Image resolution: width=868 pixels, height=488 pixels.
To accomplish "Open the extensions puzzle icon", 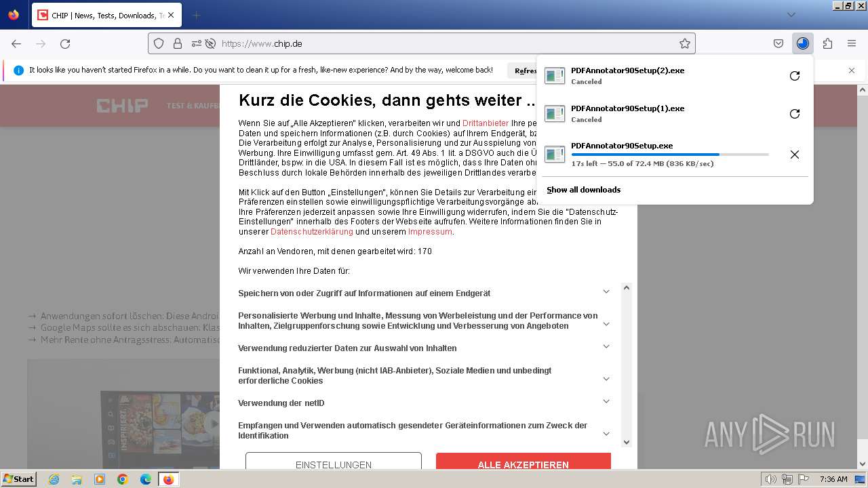I will point(827,43).
